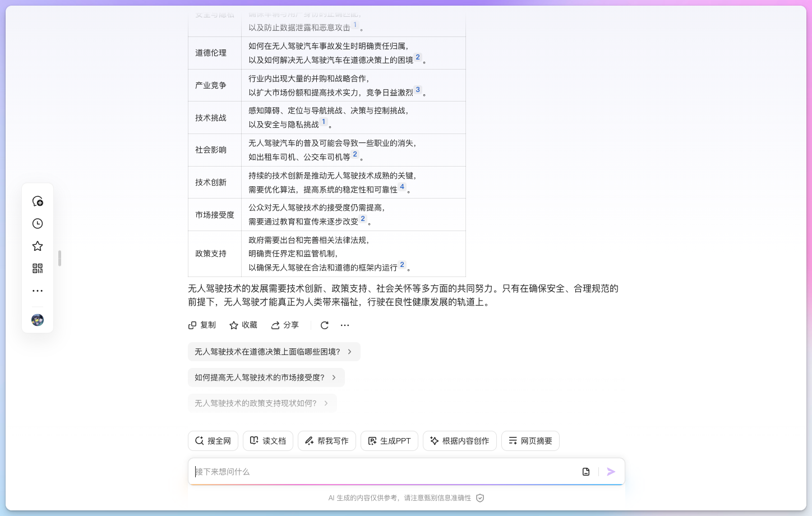The width and height of the screenshot is (812, 516).
Task: Toggle 收藏 to favorite this response
Action: (x=243, y=325)
